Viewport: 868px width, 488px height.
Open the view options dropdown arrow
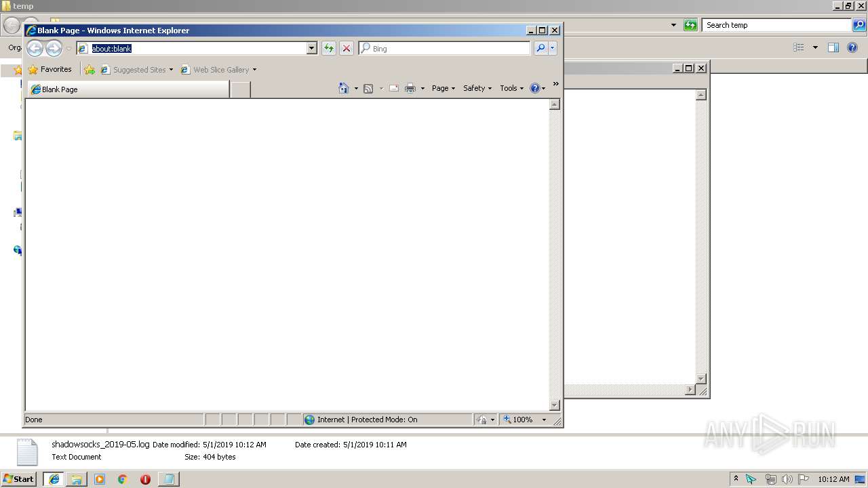click(815, 47)
